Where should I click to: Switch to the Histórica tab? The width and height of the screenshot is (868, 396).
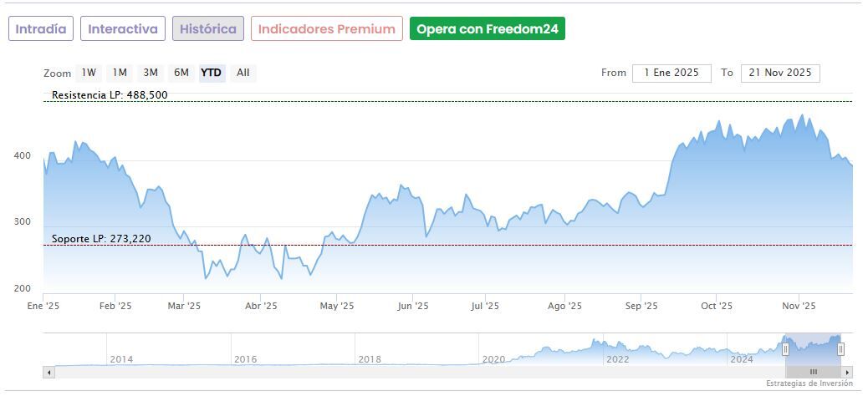click(x=208, y=28)
